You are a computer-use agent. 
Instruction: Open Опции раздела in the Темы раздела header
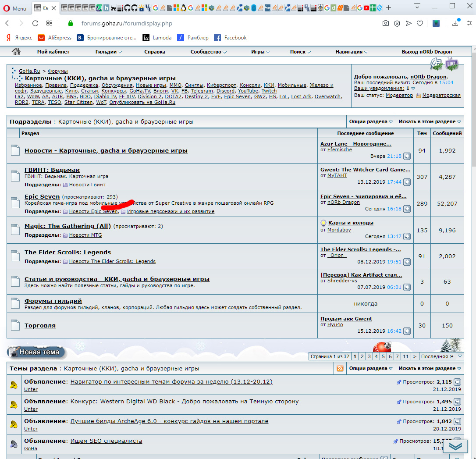pyautogui.click(x=371, y=369)
